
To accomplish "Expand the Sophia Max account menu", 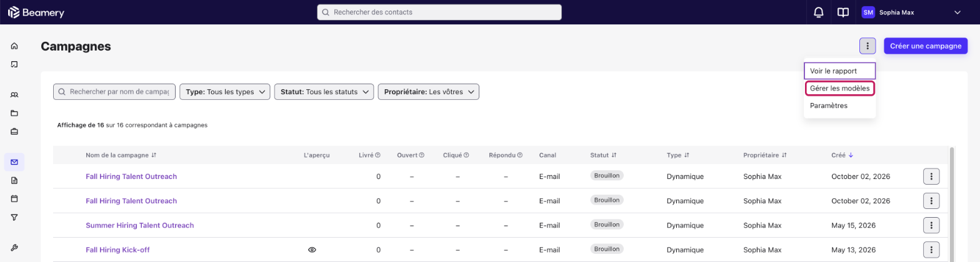I will click(x=912, y=12).
